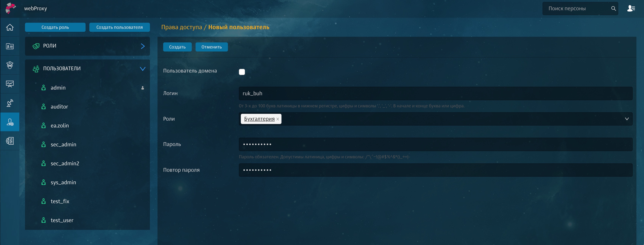The width and height of the screenshot is (644, 245).
Task: Remove the Бухгалтерия role tag
Action: pos(278,119)
